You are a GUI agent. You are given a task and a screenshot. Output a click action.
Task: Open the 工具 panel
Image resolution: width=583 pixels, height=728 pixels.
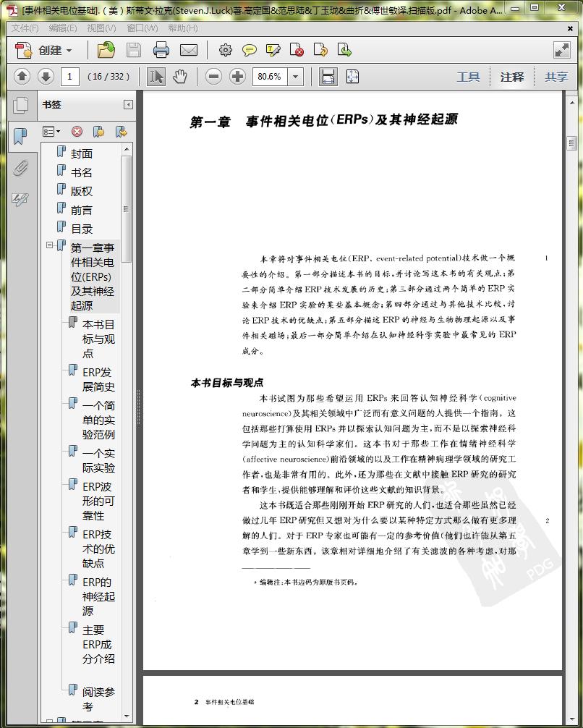click(468, 77)
